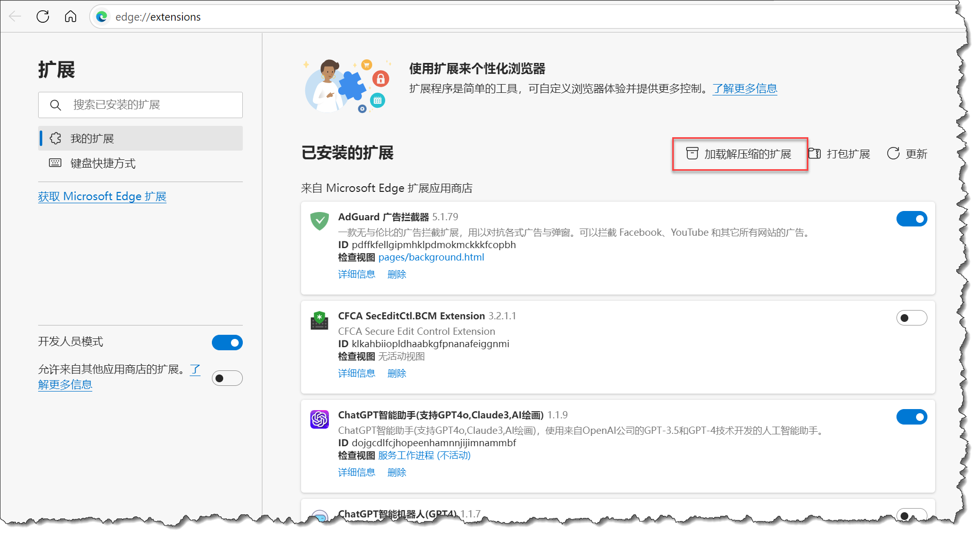
Task: Open 详细信息 for ChatGPT智能助手
Action: click(357, 473)
